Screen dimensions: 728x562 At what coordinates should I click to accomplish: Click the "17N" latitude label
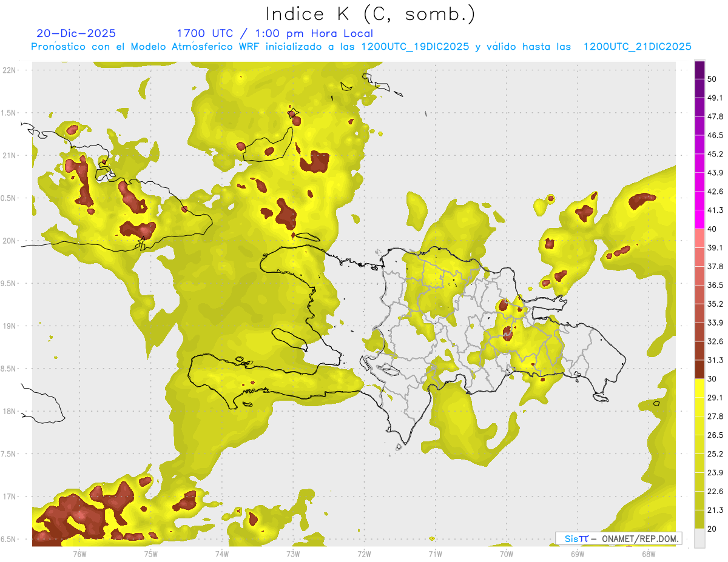click(x=10, y=497)
